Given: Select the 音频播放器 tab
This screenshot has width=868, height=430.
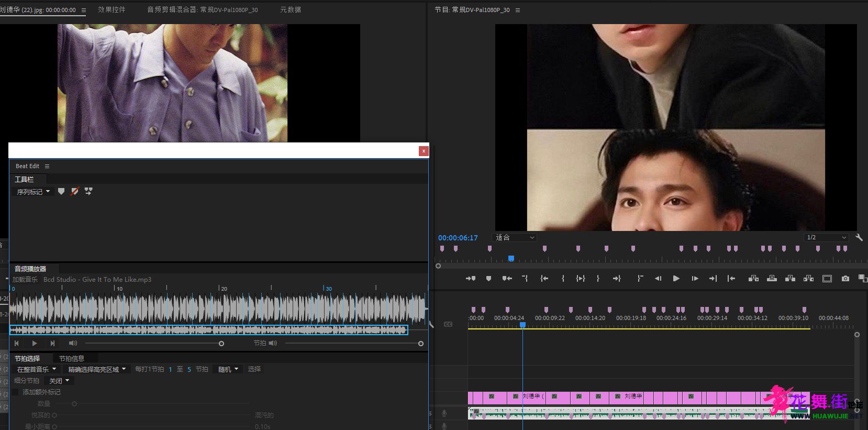Looking at the screenshot, I should [30, 269].
